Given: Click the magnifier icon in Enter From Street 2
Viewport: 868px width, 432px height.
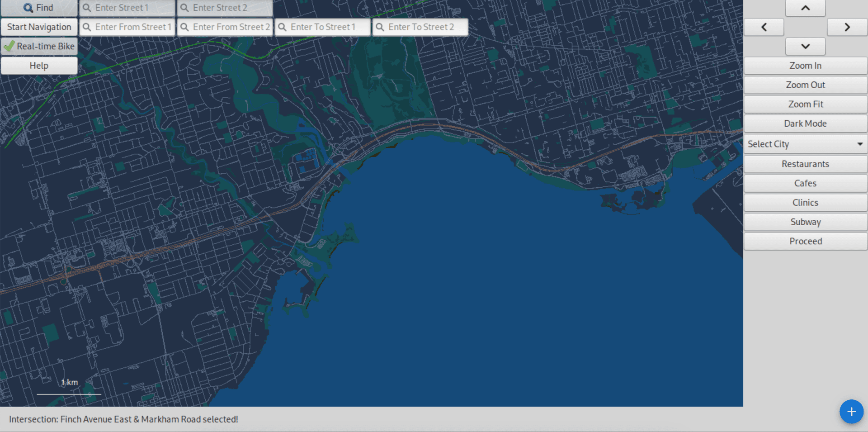Looking at the screenshot, I should 185,27.
